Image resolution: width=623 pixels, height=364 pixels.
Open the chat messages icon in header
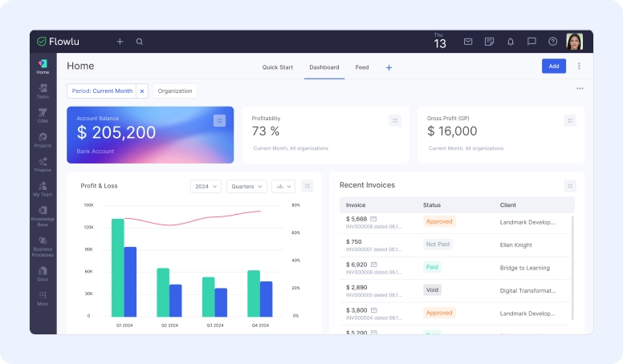click(x=531, y=42)
